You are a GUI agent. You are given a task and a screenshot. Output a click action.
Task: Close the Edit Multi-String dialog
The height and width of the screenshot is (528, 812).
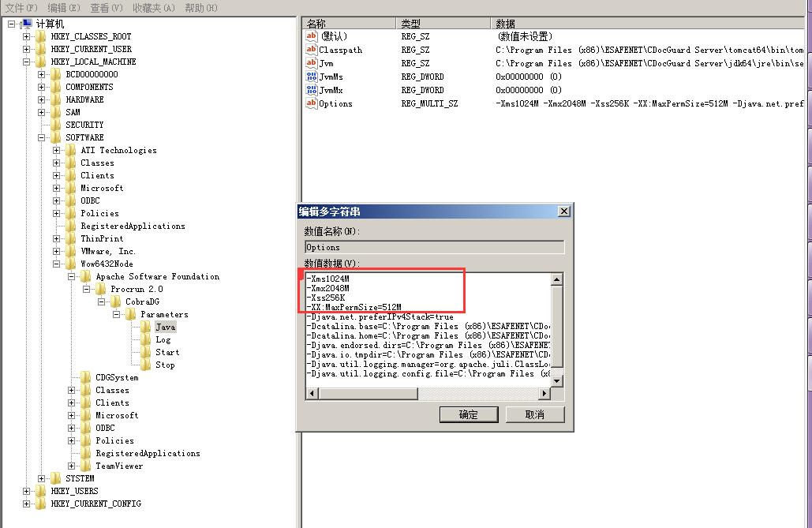coord(563,212)
